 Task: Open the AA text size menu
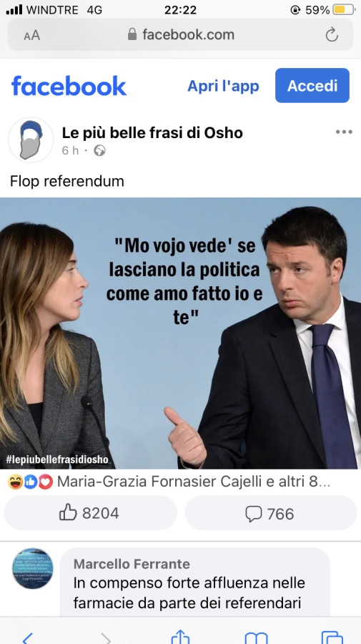coord(31,35)
